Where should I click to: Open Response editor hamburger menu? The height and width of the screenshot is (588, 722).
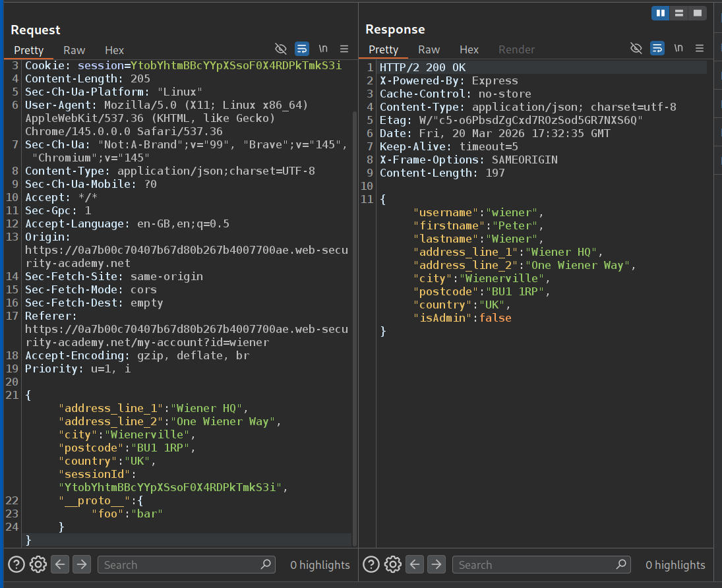tap(699, 49)
